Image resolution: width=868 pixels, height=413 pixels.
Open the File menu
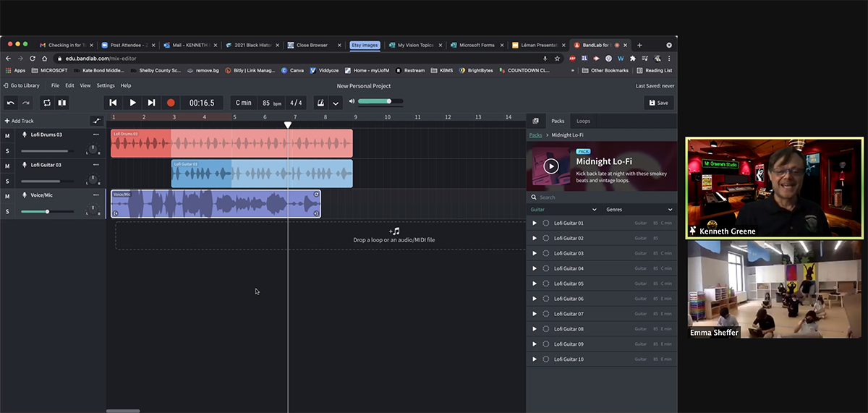coord(55,85)
